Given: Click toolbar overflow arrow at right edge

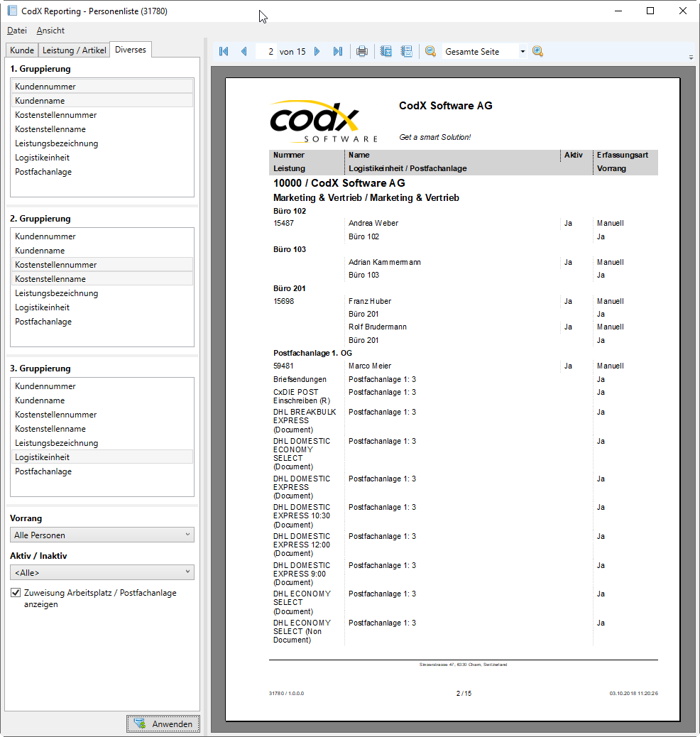Looking at the screenshot, I should click(x=691, y=58).
